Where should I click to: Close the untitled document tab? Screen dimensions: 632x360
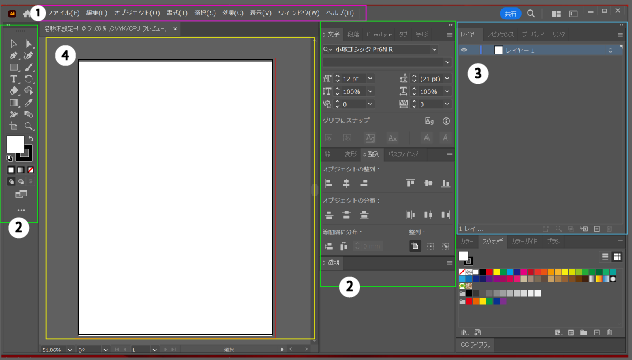175,29
